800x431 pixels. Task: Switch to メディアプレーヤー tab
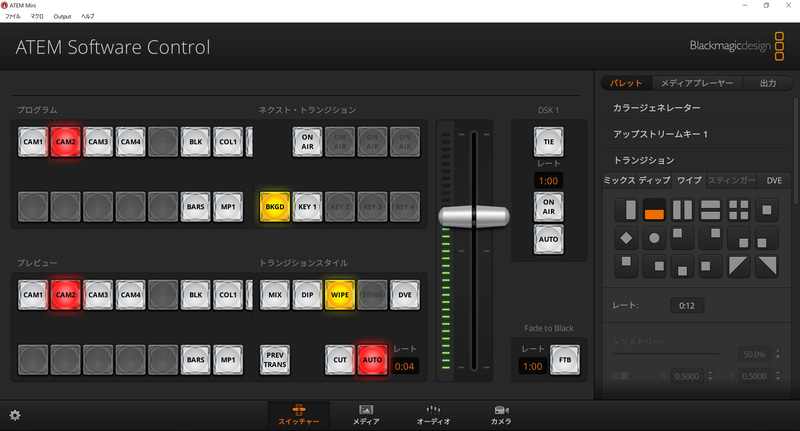pyautogui.click(x=697, y=83)
